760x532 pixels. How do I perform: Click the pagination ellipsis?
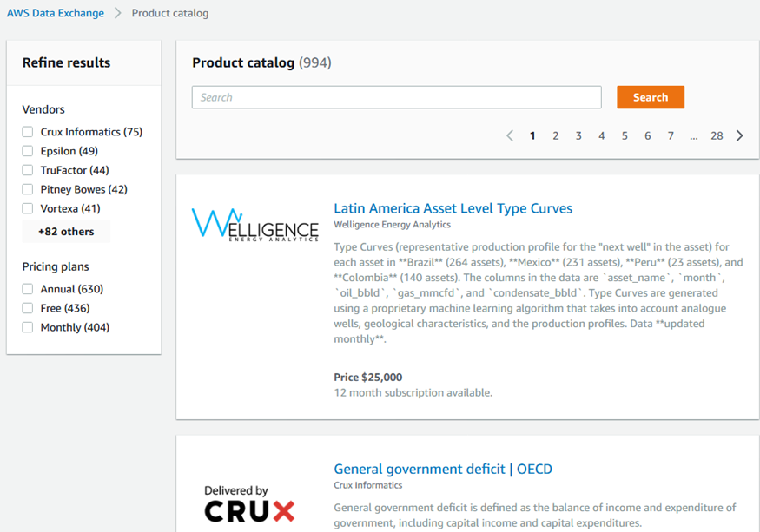694,136
